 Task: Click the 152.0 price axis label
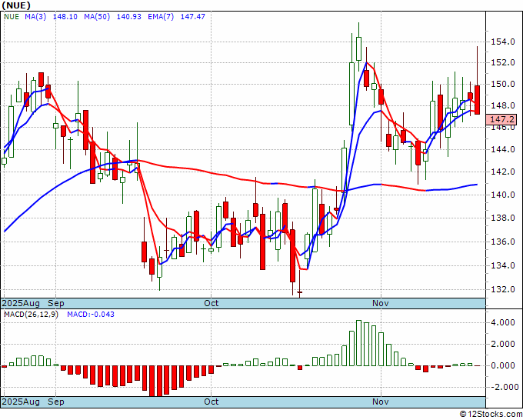click(503, 62)
